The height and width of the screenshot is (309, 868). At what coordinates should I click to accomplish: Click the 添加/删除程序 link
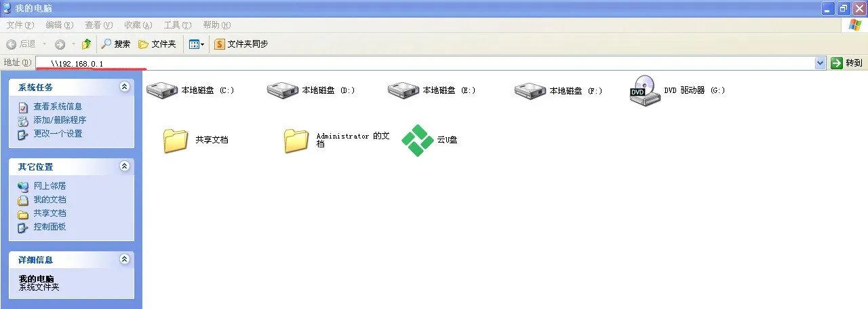point(60,120)
